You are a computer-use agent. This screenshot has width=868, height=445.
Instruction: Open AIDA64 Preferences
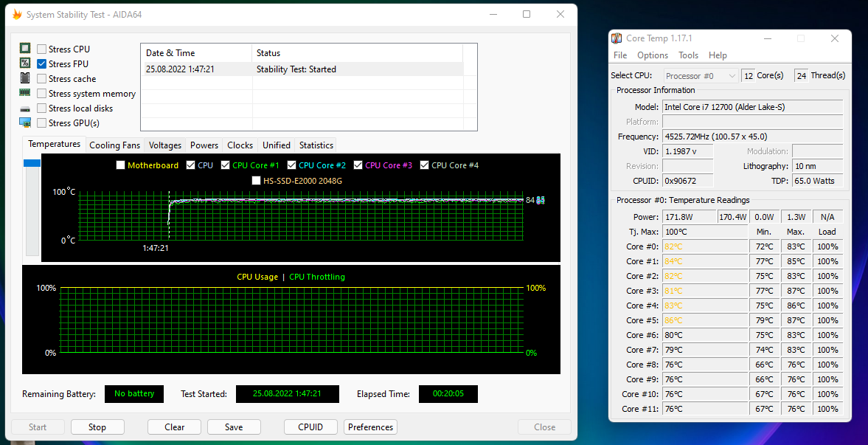click(370, 427)
